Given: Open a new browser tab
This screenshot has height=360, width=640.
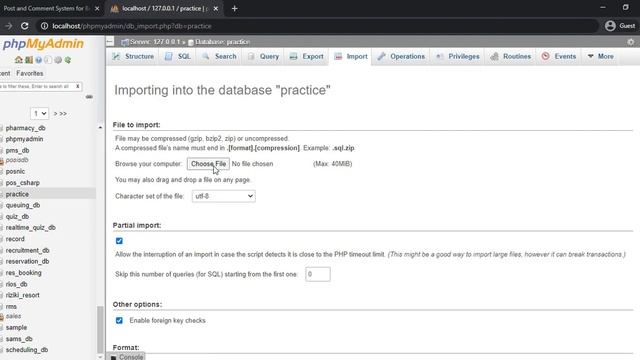Looking at the screenshot, I should coord(234,9).
